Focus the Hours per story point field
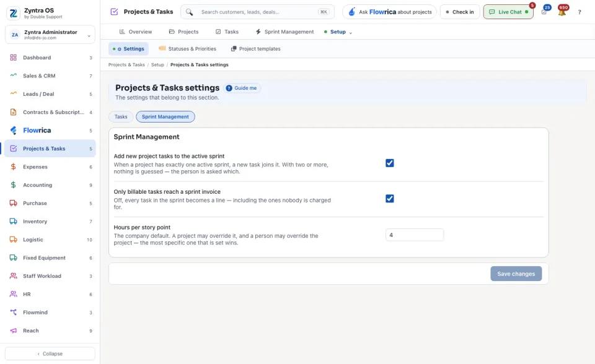 [415, 235]
